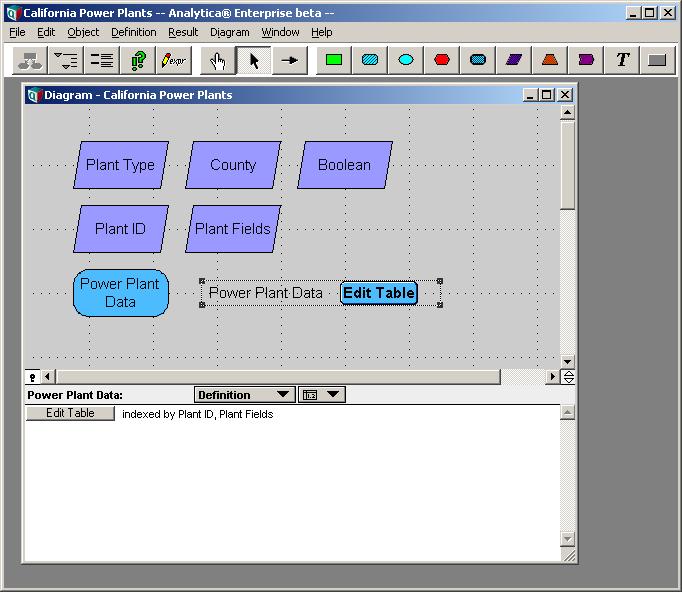Select the arrow edit tool

click(254, 60)
